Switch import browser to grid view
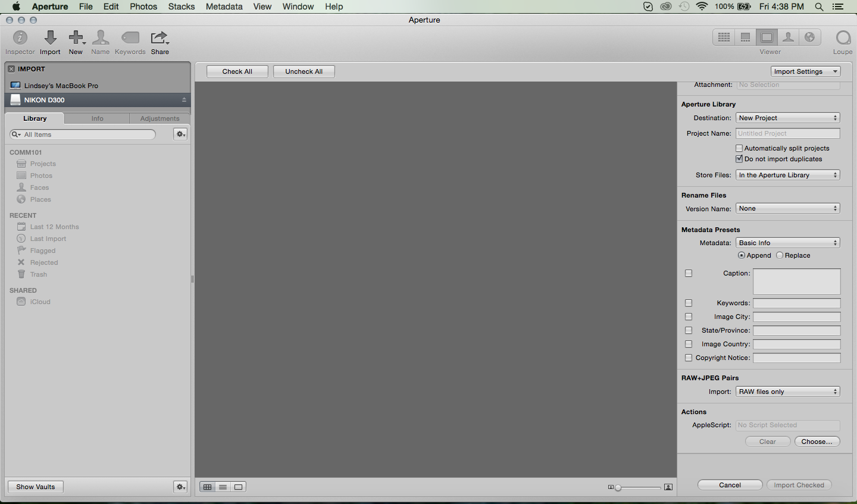Viewport: 857px width, 504px height. point(208,487)
